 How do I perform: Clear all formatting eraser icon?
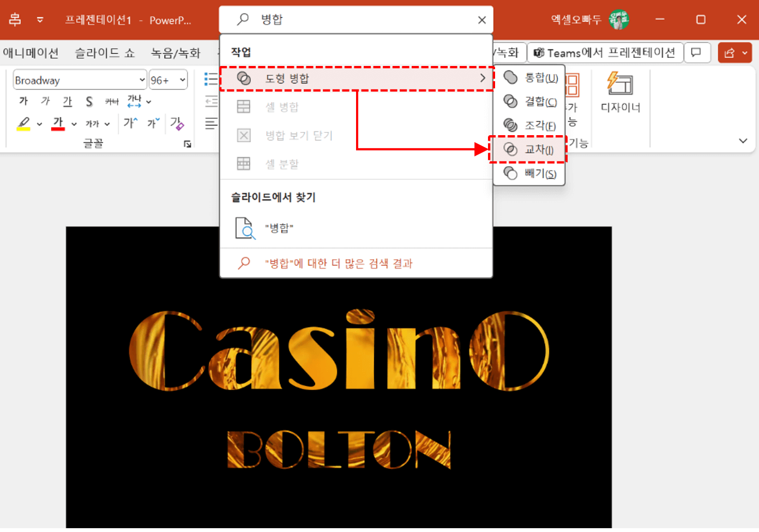177,123
